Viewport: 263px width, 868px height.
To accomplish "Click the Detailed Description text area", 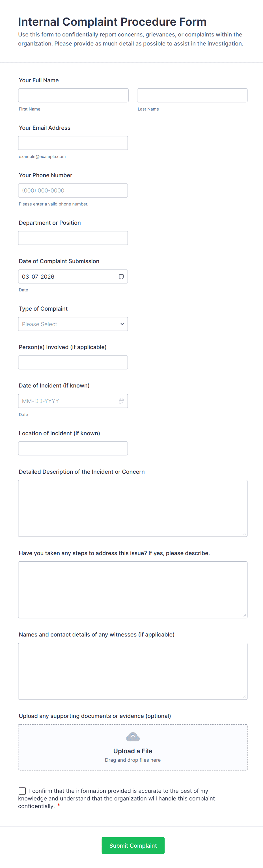I will 133,508.
